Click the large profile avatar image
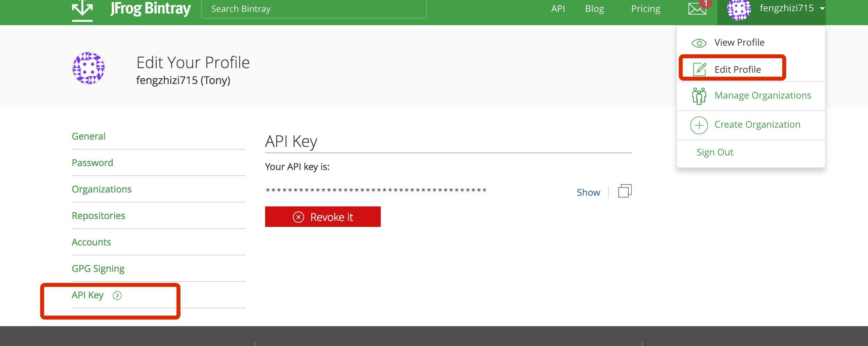The height and width of the screenshot is (346, 868). tap(89, 68)
